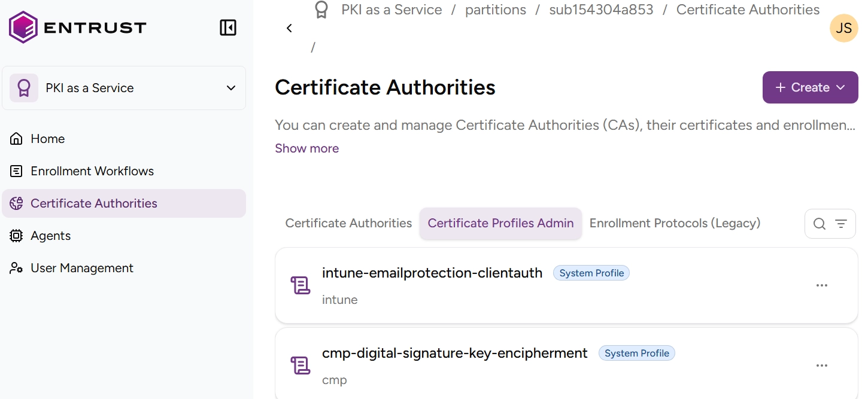This screenshot has height=399, width=868.
Task: Click the JS user avatar
Action: click(843, 28)
